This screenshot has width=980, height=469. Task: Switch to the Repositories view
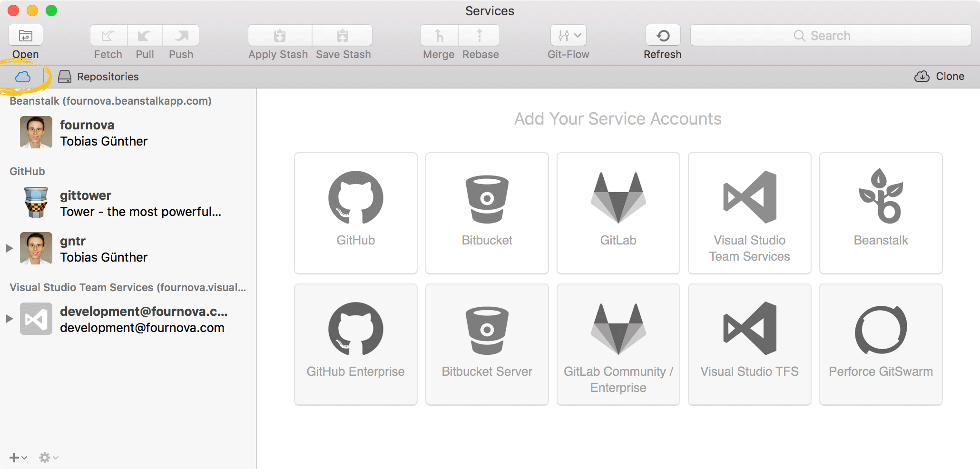point(98,77)
